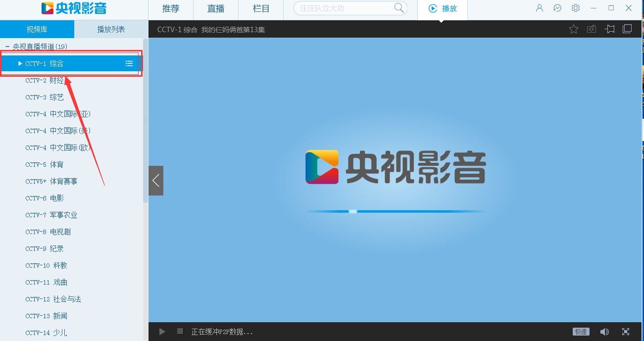Open the CCTV-1 program list icon
644x341 pixels.
pyautogui.click(x=129, y=63)
